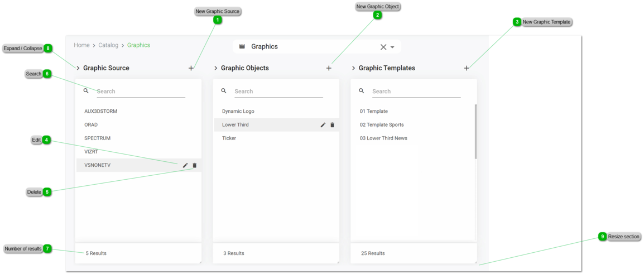Edit the Lower Third graphic object

[323, 125]
